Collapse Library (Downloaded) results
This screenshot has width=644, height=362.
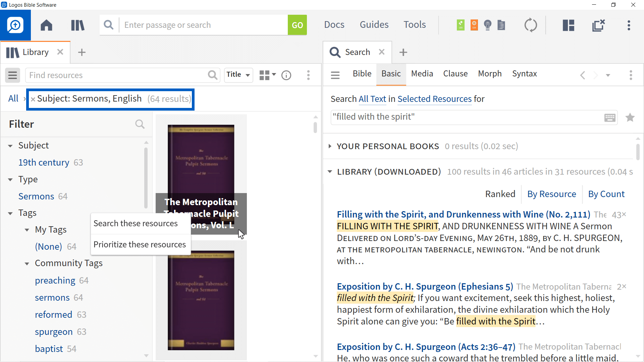[x=330, y=172]
